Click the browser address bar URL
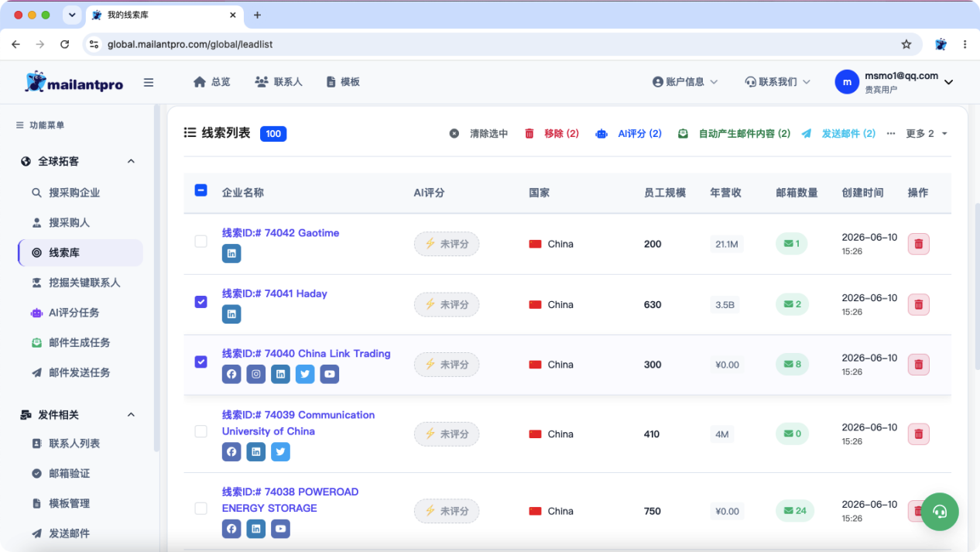Screen dimensions: 980x552 (190, 45)
